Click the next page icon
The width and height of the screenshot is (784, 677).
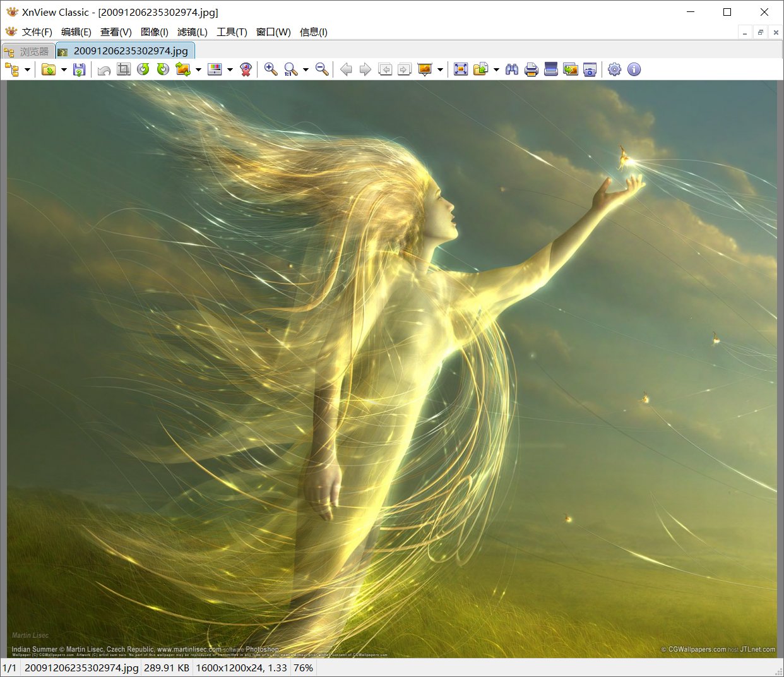(x=405, y=69)
